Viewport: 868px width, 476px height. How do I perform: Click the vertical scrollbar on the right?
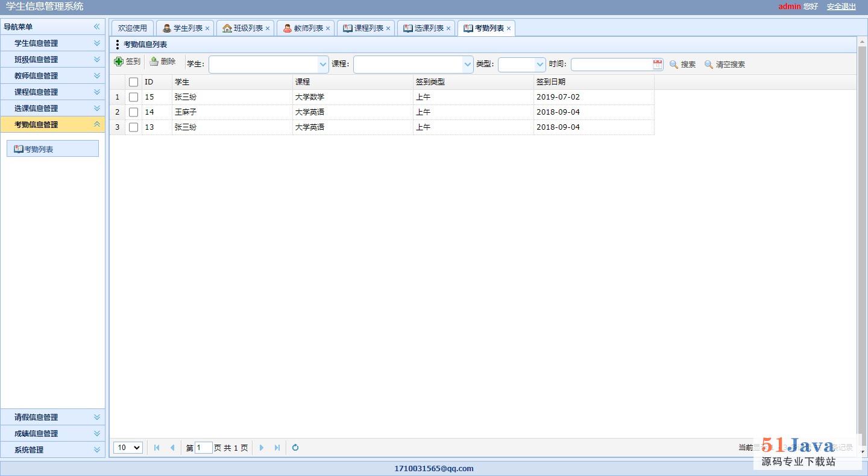coord(861,246)
